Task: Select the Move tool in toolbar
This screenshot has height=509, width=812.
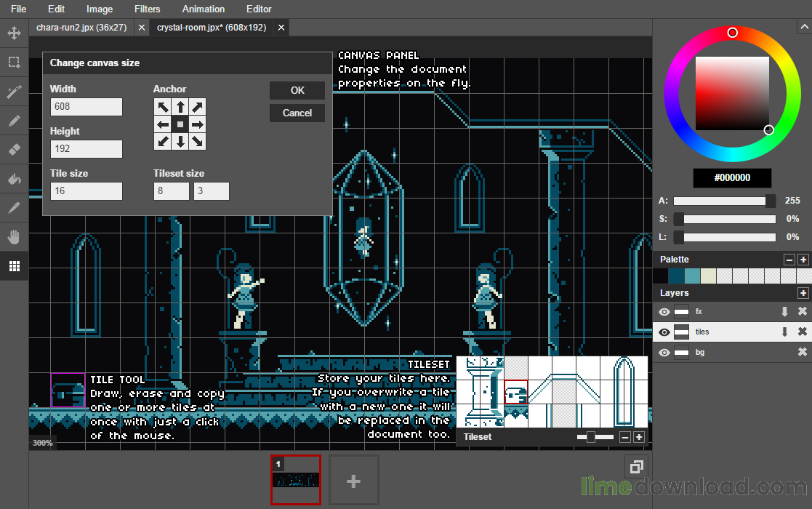Action: pyautogui.click(x=14, y=33)
